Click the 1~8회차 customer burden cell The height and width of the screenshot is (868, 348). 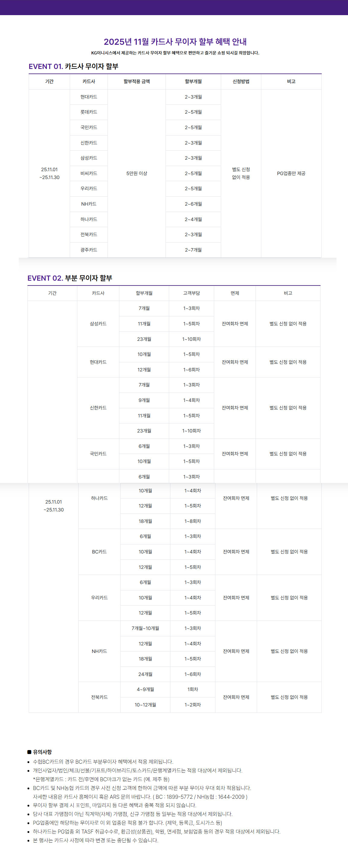[192, 521]
